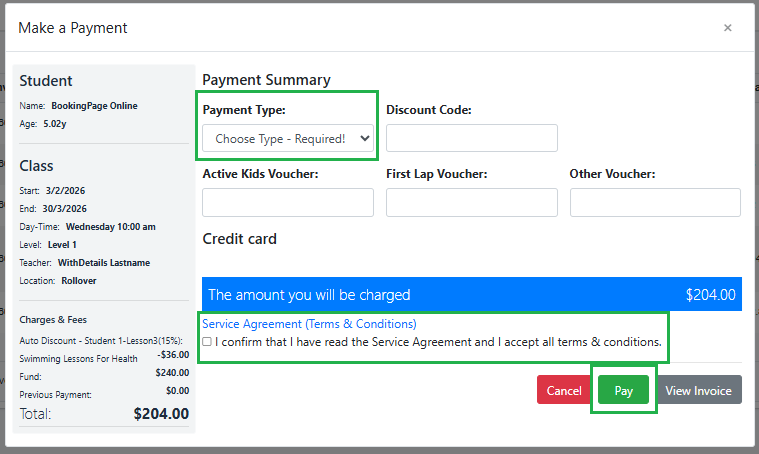Image resolution: width=759 pixels, height=454 pixels.
Task: Click the bold $204.00 total in sidebar
Action: (x=161, y=413)
